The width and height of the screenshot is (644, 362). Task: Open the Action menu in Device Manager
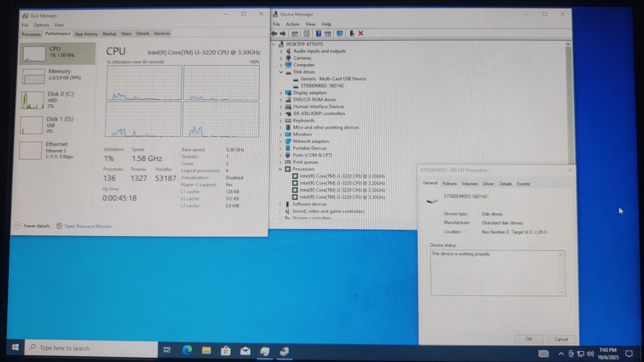(x=292, y=24)
